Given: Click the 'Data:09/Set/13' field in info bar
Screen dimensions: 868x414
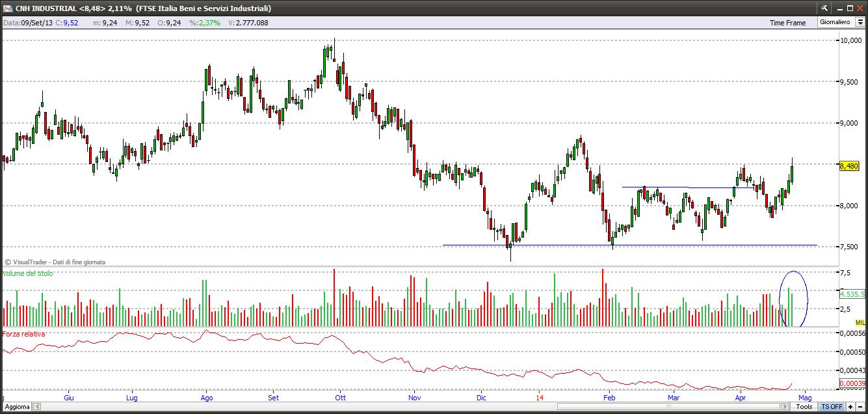Looking at the screenshot, I should point(27,23).
